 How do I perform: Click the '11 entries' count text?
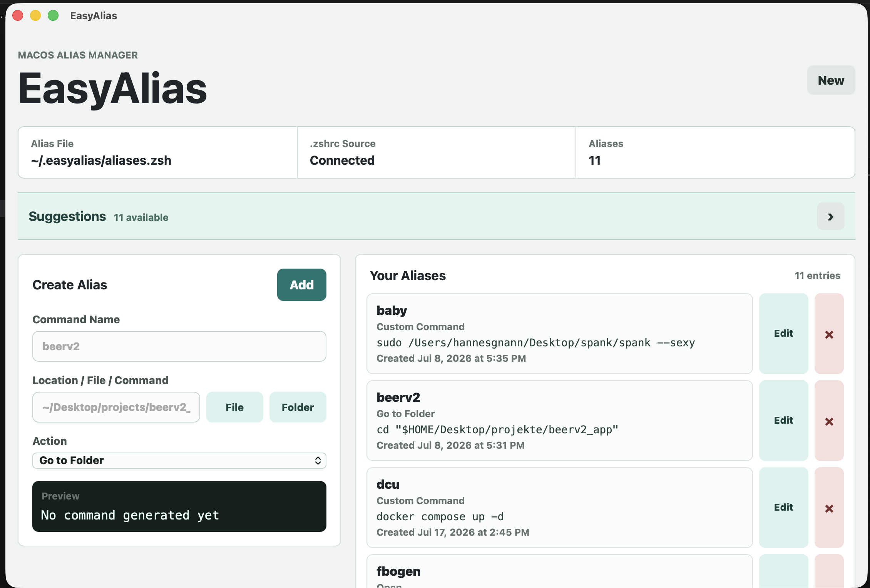818,276
